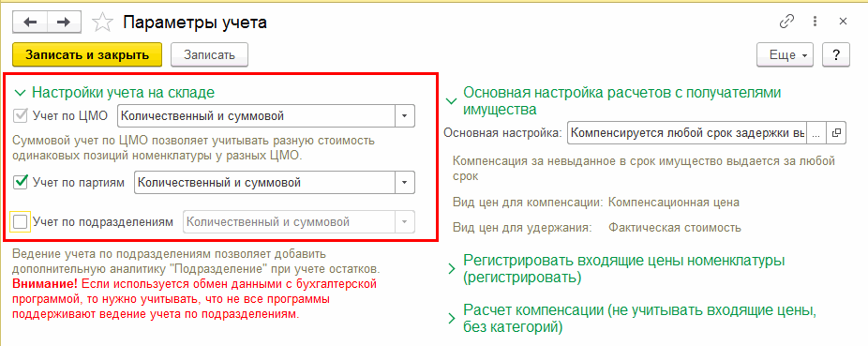868x346 pixels.
Task: Uncheck Учет по партиям checkbox
Action: click(21, 182)
